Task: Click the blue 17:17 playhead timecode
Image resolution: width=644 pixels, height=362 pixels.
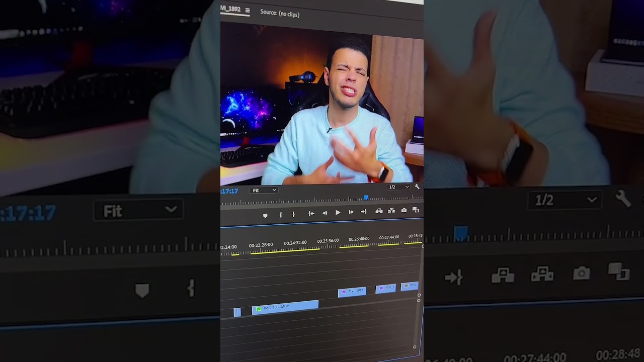Action: [x=229, y=191]
